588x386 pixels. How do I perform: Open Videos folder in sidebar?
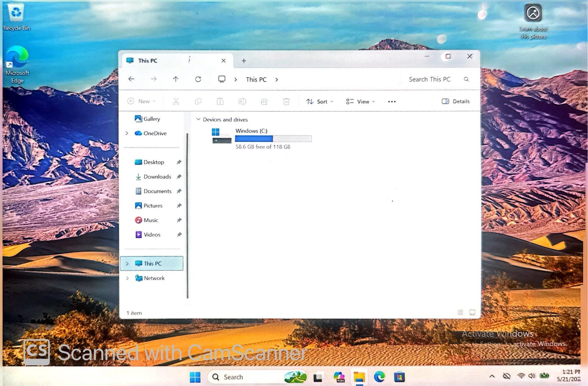[x=148, y=234]
